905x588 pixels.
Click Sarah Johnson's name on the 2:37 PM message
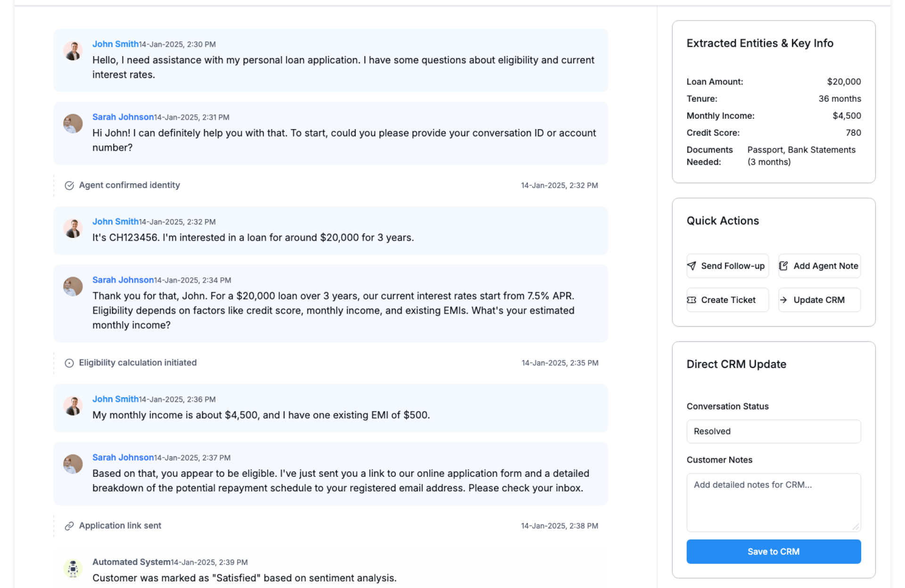point(123,457)
